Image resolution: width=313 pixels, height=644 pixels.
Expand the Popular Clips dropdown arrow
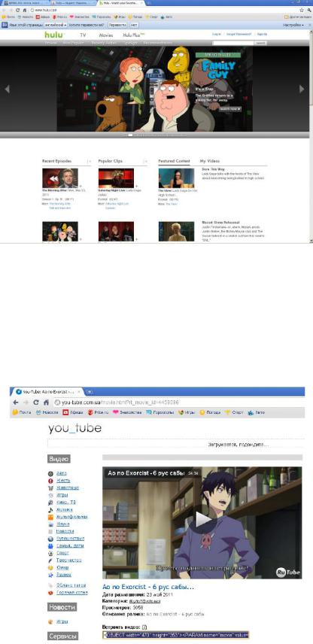click(144, 162)
